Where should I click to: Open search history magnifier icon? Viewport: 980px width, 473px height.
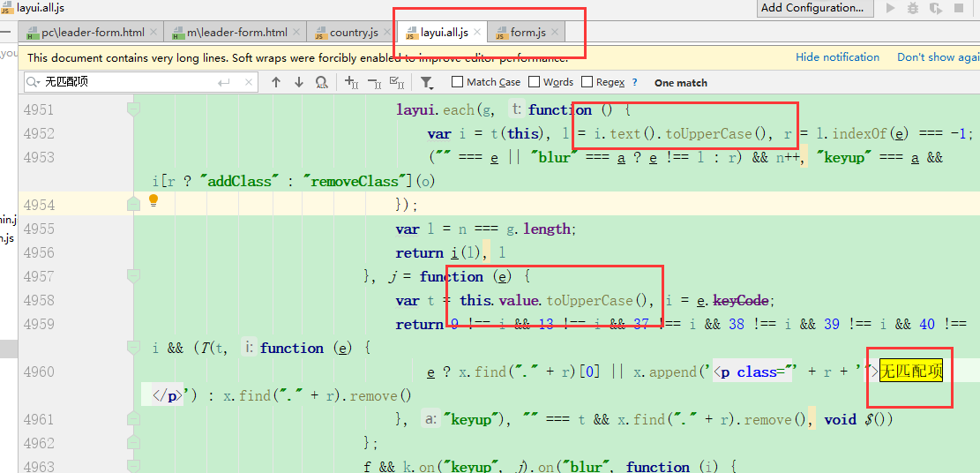tap(34, 82)
